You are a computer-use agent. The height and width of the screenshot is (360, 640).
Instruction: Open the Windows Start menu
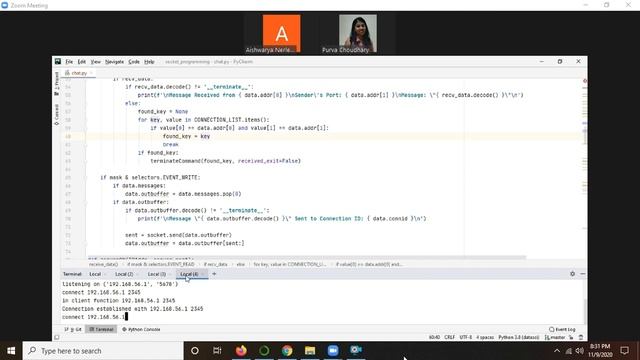click(11, 351)
